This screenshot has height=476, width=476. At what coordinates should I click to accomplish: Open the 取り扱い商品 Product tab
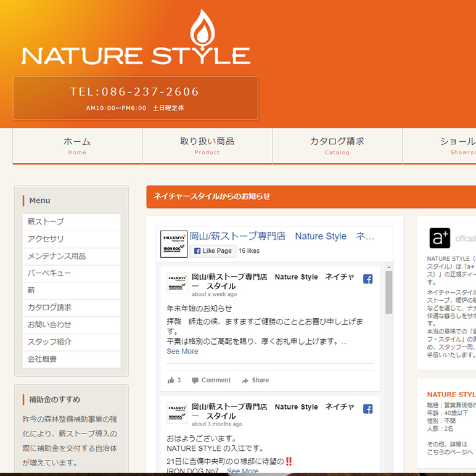pos(207,146)
